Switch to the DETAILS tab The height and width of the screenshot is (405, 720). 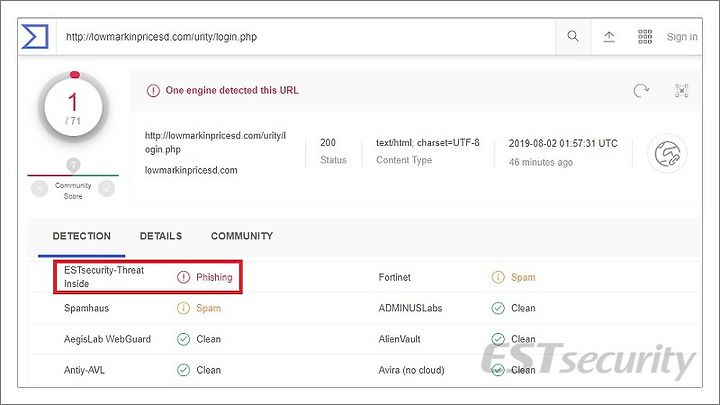tap(161, 236)
